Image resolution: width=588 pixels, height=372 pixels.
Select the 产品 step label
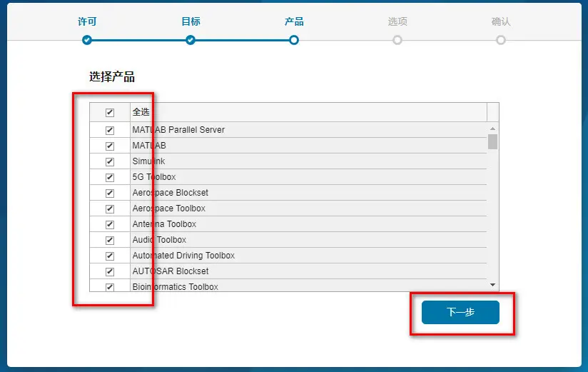pyautogui.click(x=294, y=21)
